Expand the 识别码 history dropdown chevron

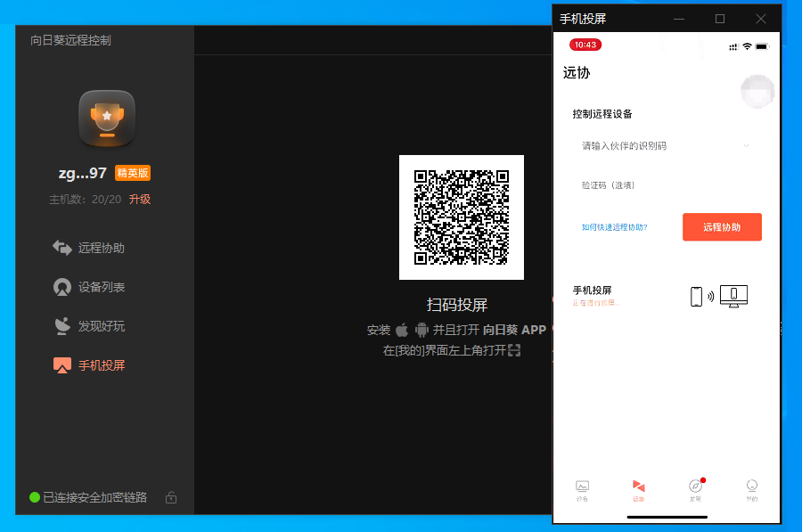point(746,146)
